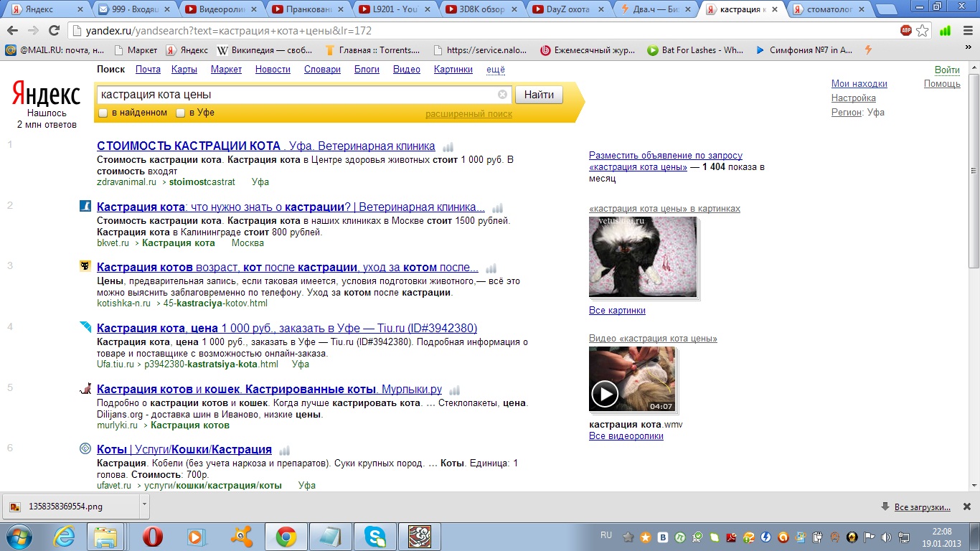Image resolution: width=980 pixels, height=551 pixels.
Task: Switch to Chrome in the taskbar
Action: pos(286,537)
